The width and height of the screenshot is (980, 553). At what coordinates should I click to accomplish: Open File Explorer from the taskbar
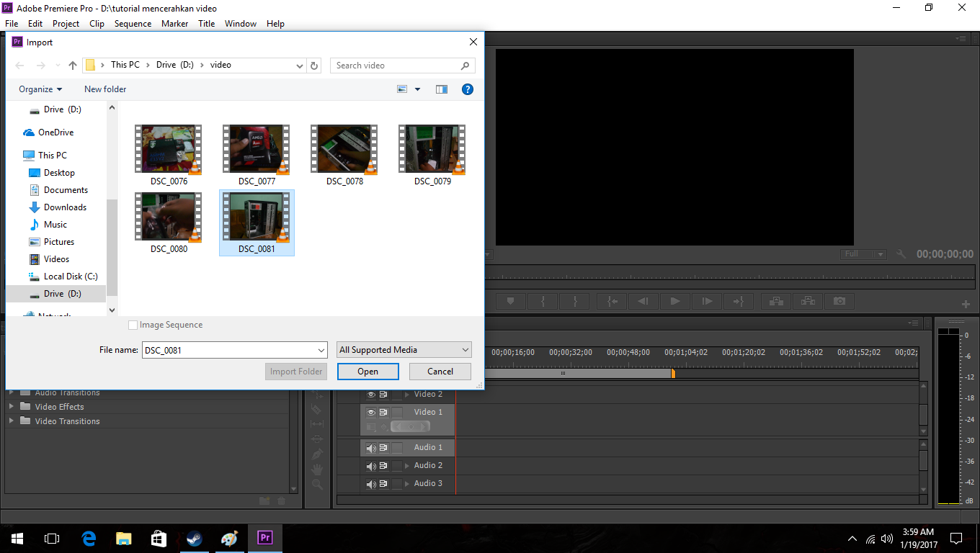[124, 538]
